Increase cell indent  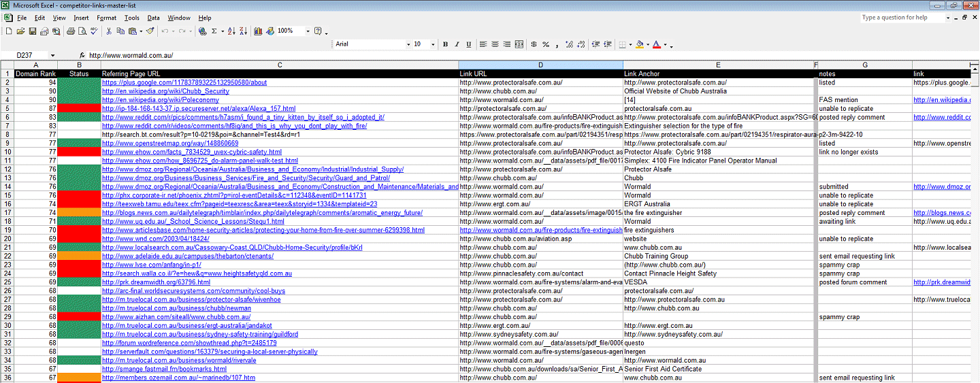point(608,44)
